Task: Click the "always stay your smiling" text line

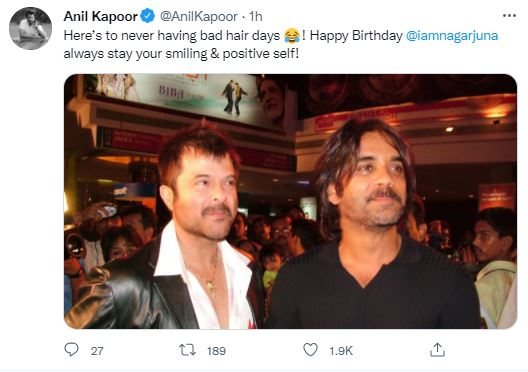Action: click(135, 54)
